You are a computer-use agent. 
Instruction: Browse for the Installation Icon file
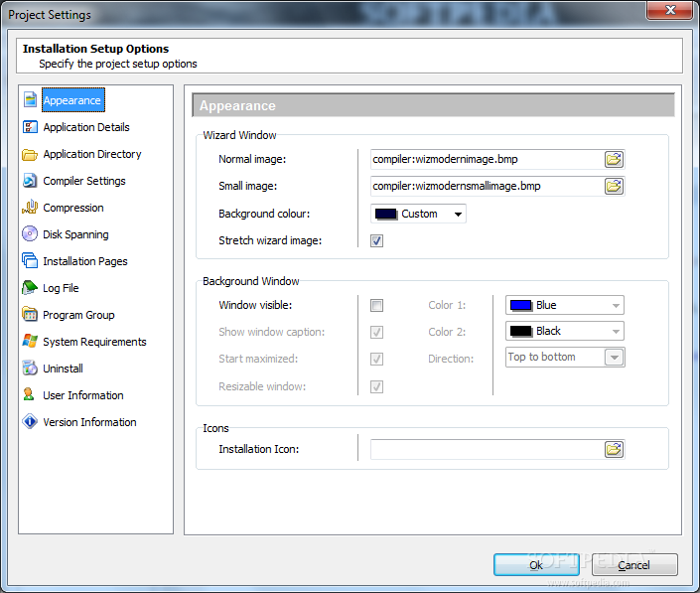pyautogui.click(x=614, y=450)
